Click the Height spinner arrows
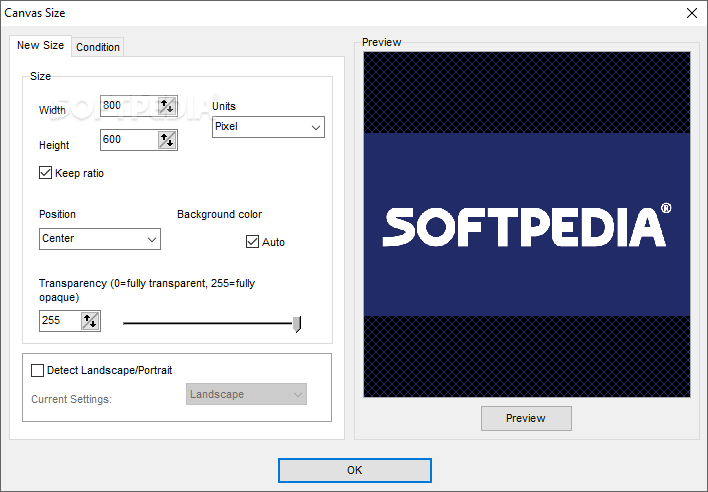The image size is (708, 492). coord(167,140)
